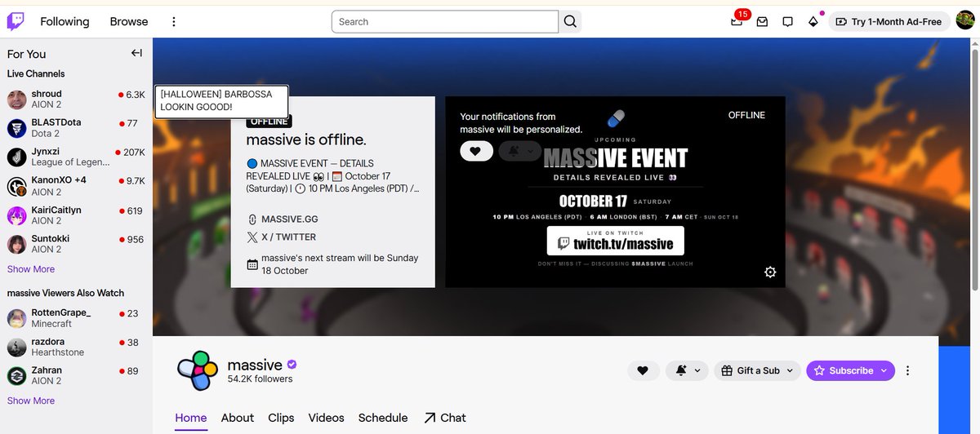Open BLASTDota channel avatar
Screen dimensions: 980x434
(17, 128)
